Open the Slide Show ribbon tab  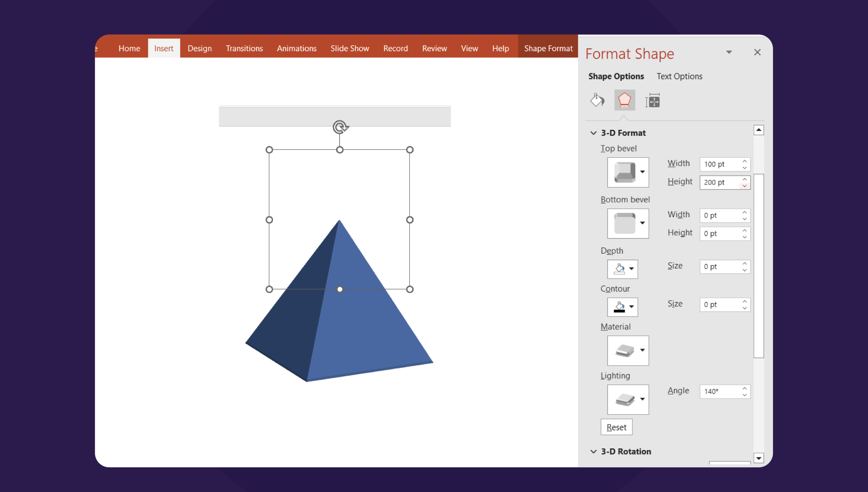pos(350,48)
